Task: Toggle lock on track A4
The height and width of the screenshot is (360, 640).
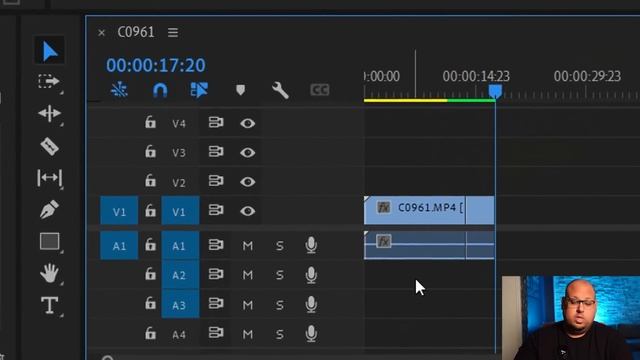Action: [x=150, y=333]
